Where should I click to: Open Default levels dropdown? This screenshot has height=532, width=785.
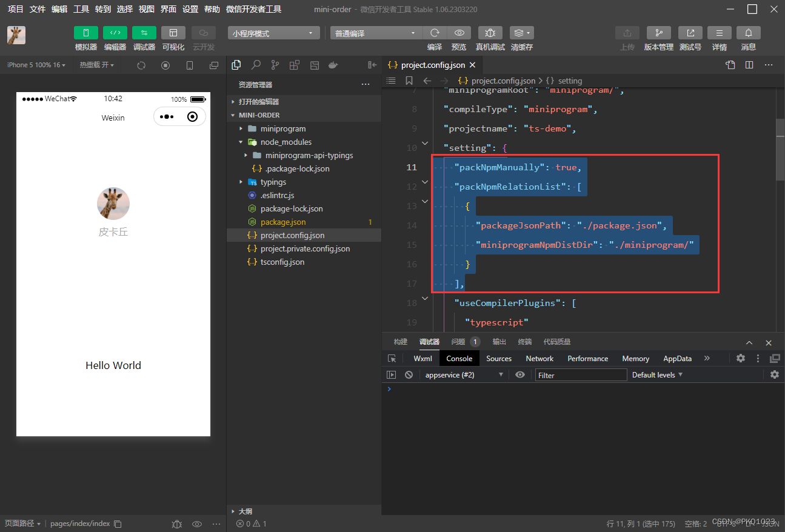click(658, 375)
